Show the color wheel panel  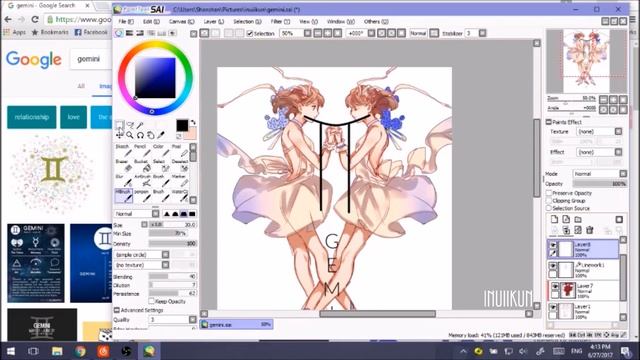point(119,33)
